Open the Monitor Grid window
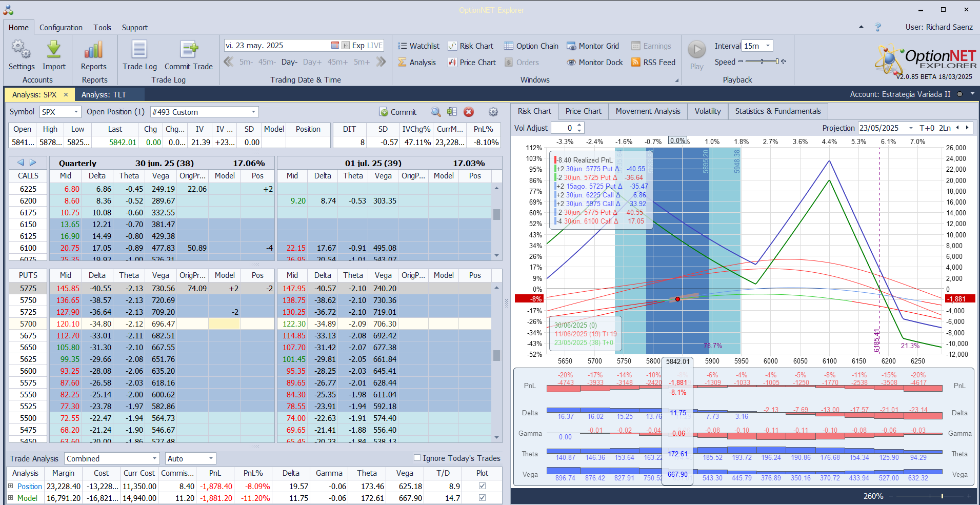 [592, 46]
